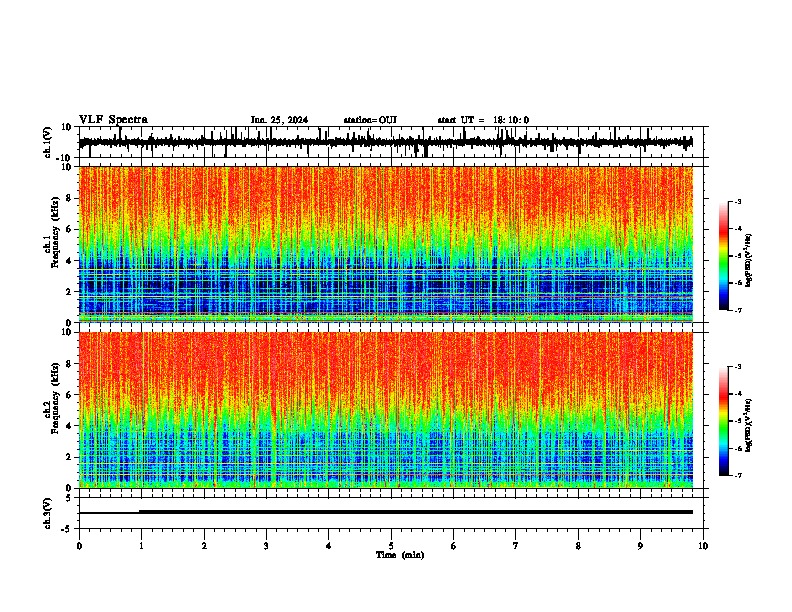Viewport: 792px width, 612px height.
Task: Select the ch.2 "Frequency (kHz)" axis label
Action: [55, 398]
